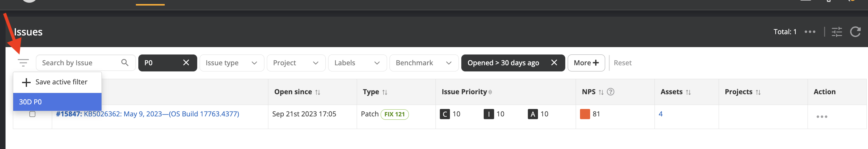The image size is (868, 149).
Task: Select the 30D P0 saved filter
Action: [57, 102]
